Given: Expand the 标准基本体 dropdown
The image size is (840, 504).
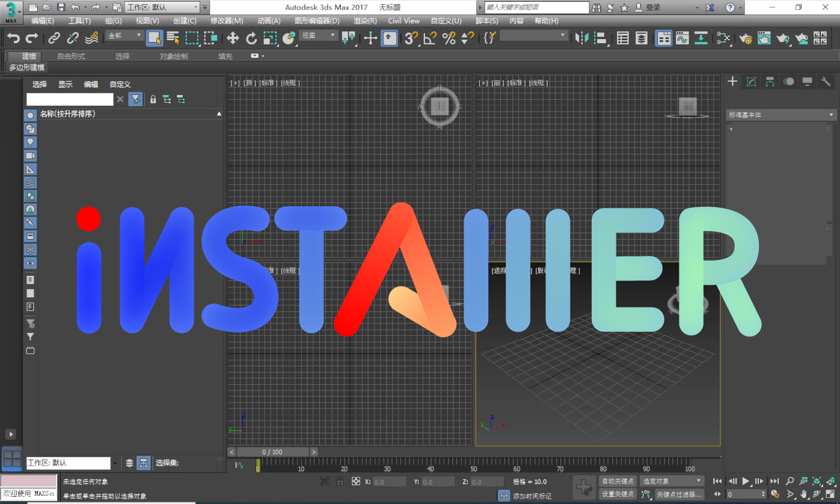Looking at the screenshot, I should pyautogui.click(x=781, y=115).
